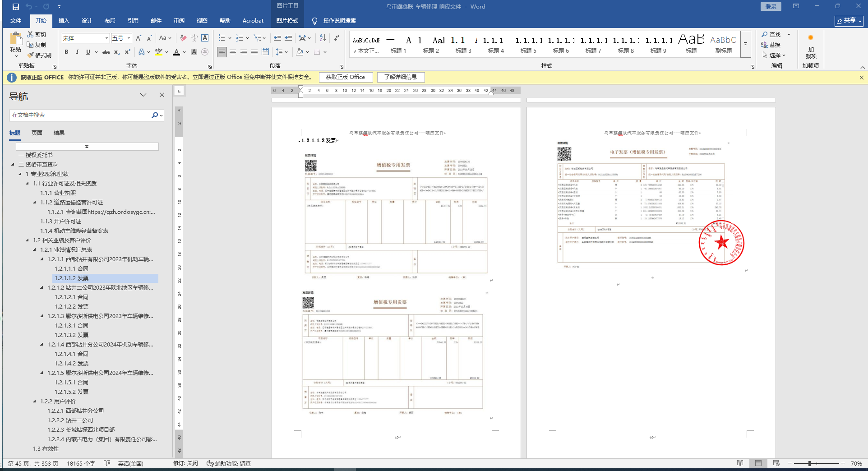This screenshot has width=868, height=471.
Task: Apply subscript formatting
Action: [x=117, y=52]
